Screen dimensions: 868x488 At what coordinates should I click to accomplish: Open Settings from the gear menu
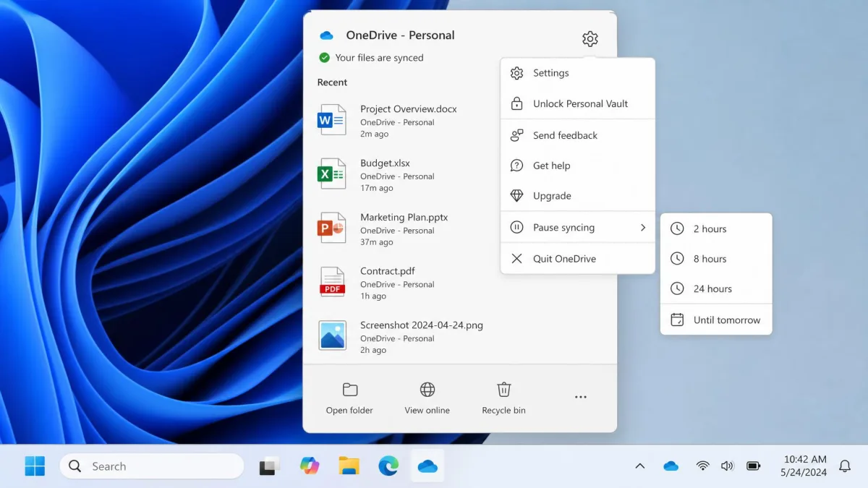578,73
